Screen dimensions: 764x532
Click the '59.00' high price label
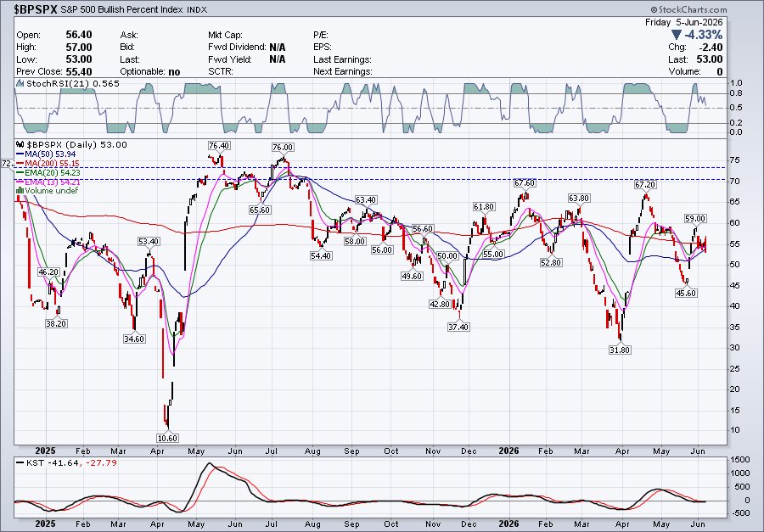pos(695,219)
